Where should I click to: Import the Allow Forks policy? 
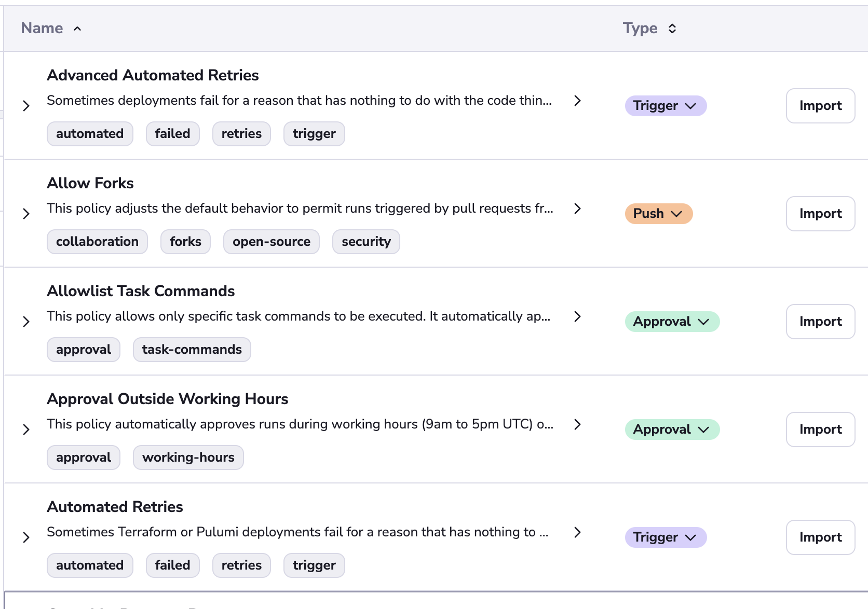pos(820,214)
